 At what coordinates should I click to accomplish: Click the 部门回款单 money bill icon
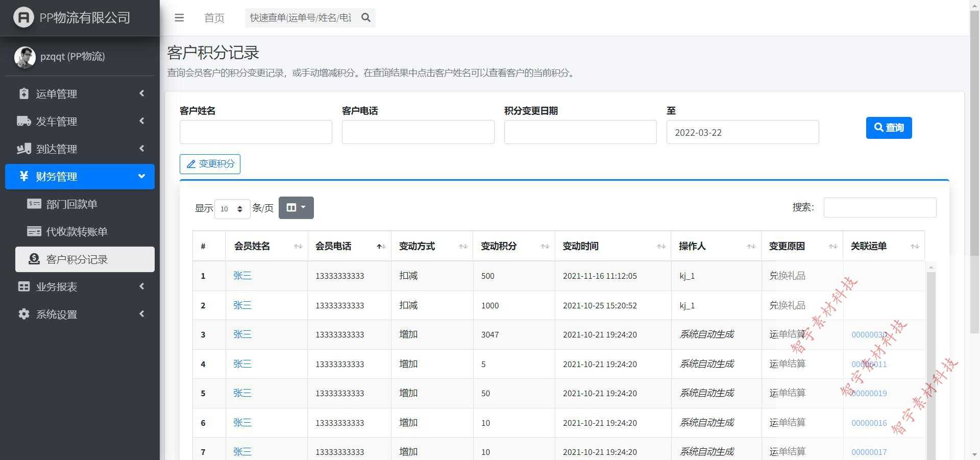pyautogui.click(x=34, y=204)
